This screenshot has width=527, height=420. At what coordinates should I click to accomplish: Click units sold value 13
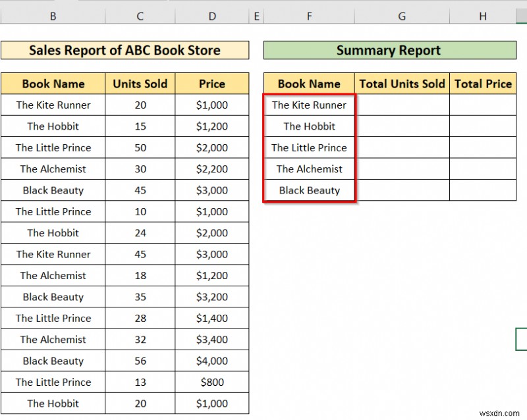click(140, 382)
